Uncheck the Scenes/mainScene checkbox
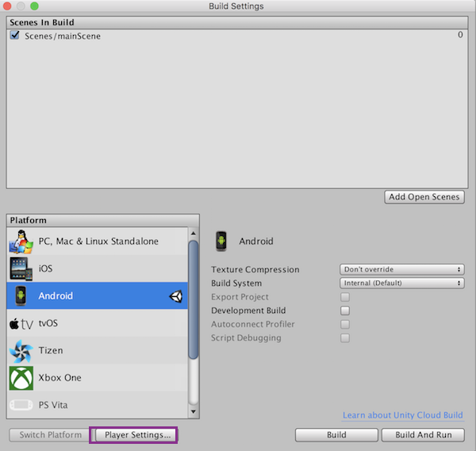This screenshot has width=476, height=451. [14, 35]
